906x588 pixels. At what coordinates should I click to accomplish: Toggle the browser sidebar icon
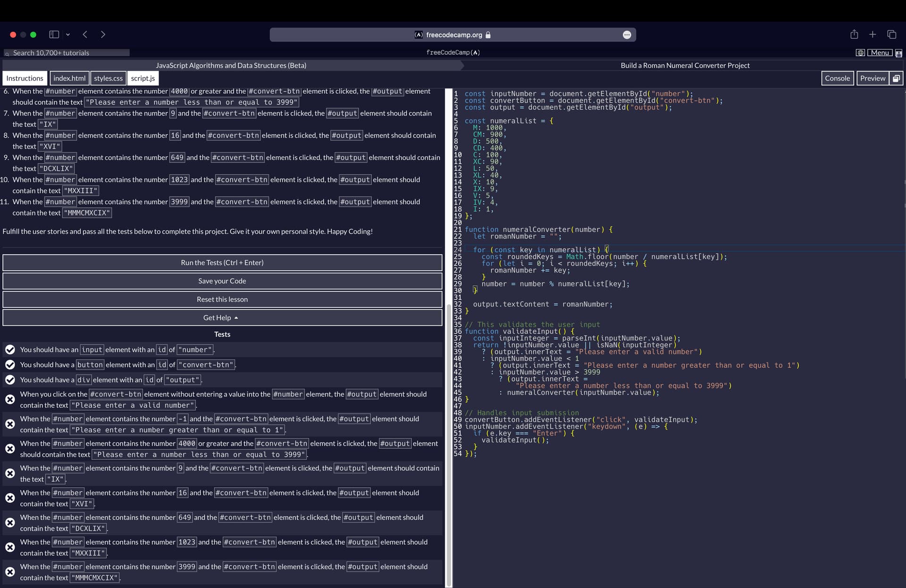pos(54,34)
